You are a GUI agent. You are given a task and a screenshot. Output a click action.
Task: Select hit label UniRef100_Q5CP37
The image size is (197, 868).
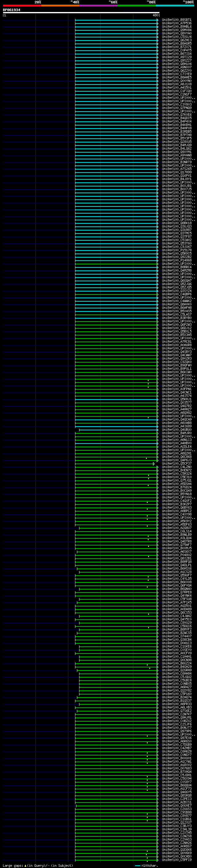(x=176, y=463)
